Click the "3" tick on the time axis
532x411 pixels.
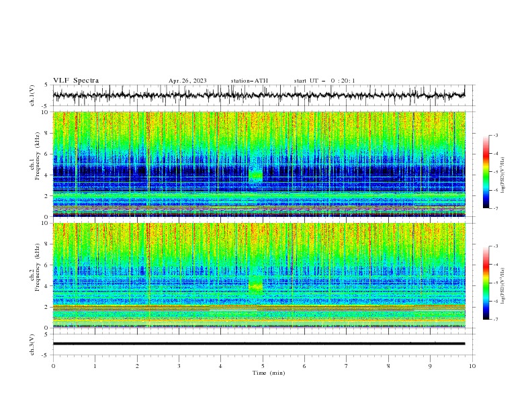pos(179,366)
